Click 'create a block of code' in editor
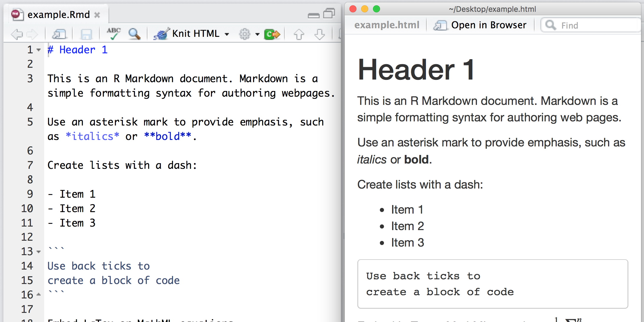 point(113,281)
